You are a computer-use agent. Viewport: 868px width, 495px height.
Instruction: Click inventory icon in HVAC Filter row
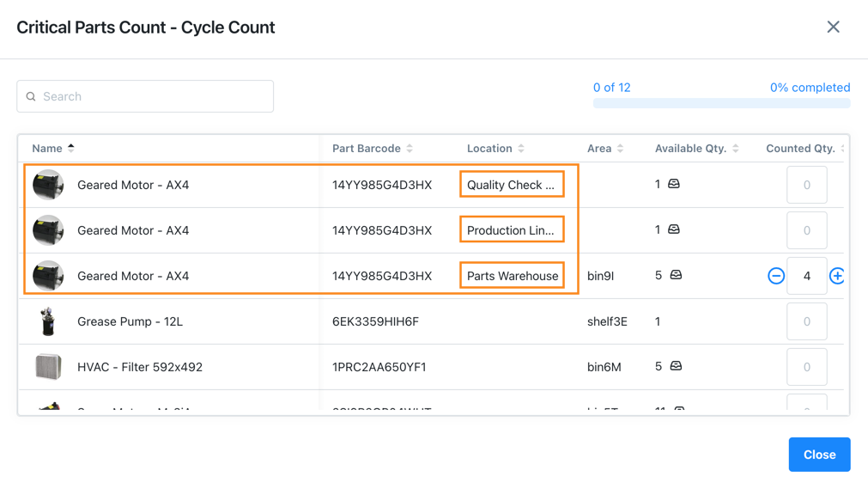tap(676, 365)
